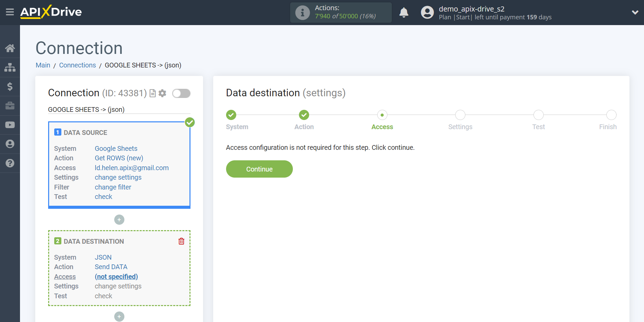Select the Action wizard step
This screenshot has width=644, height=322.
point(304,115)
